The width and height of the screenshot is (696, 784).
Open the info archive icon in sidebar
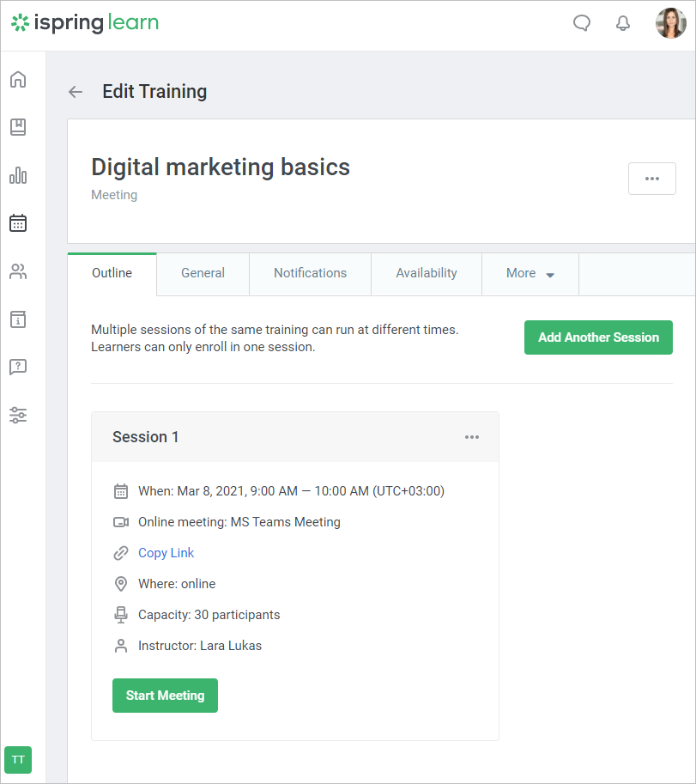click(x=18, y=319)
